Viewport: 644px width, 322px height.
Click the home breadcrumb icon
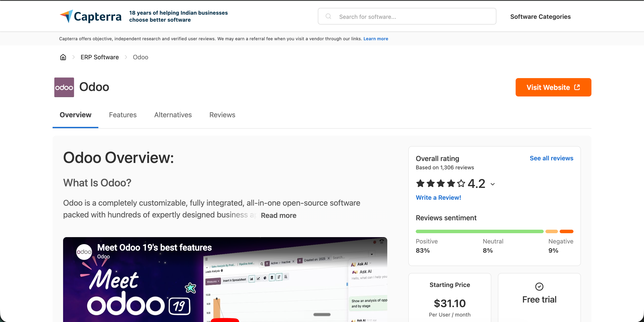[63, 57]
